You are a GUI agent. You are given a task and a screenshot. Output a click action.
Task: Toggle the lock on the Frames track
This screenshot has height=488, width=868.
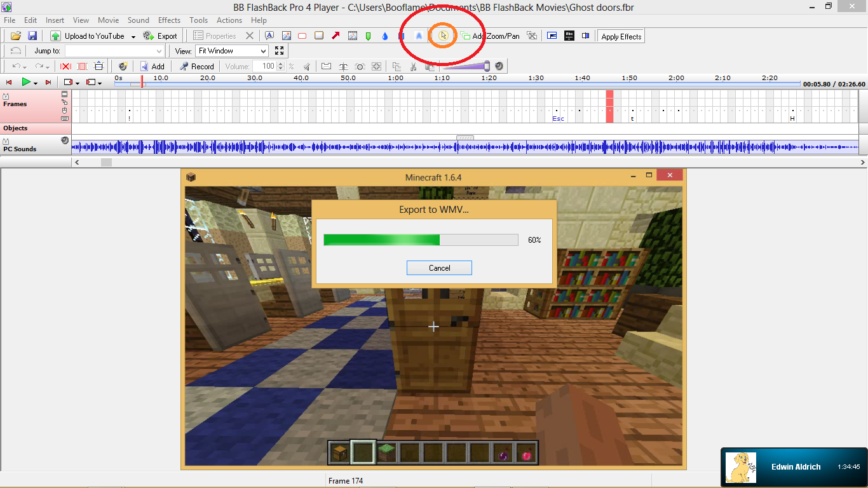pyautogui.click(x=6, y=97)
